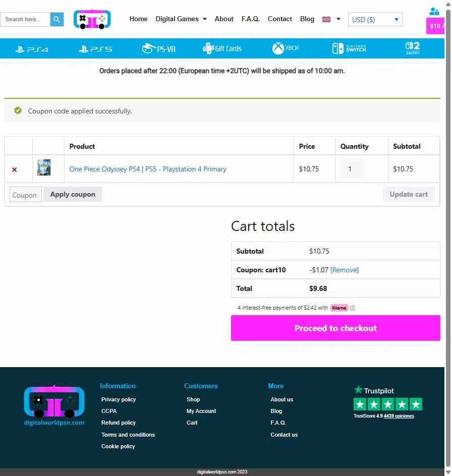Click the Klarna badge
Viewport: 452px width, 476px height.
coord(339,308)
